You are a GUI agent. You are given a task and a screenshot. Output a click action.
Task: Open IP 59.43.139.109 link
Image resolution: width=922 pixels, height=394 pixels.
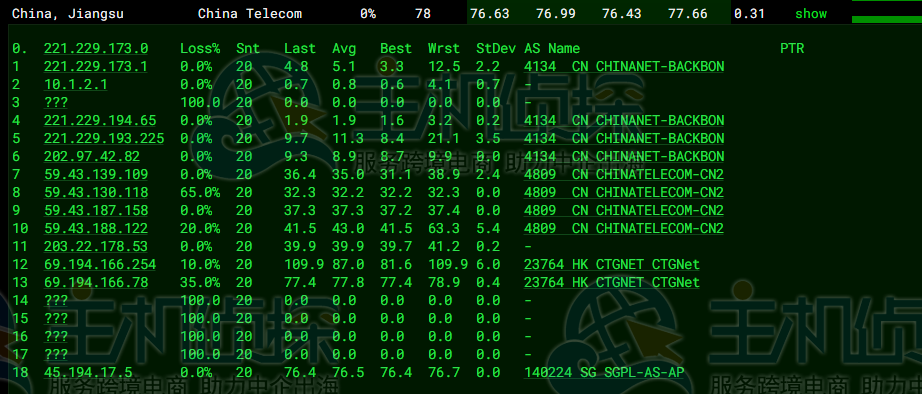pyautogui.click(x=96, y=175)
